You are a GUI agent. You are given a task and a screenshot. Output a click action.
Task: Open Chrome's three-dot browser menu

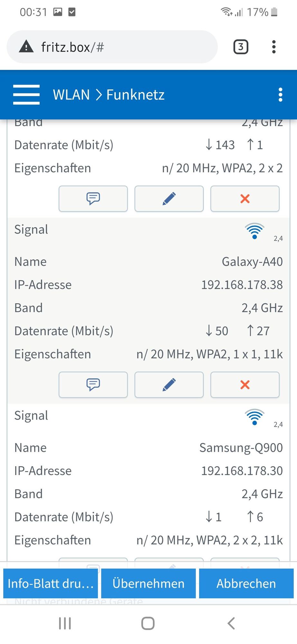(274, 47)
